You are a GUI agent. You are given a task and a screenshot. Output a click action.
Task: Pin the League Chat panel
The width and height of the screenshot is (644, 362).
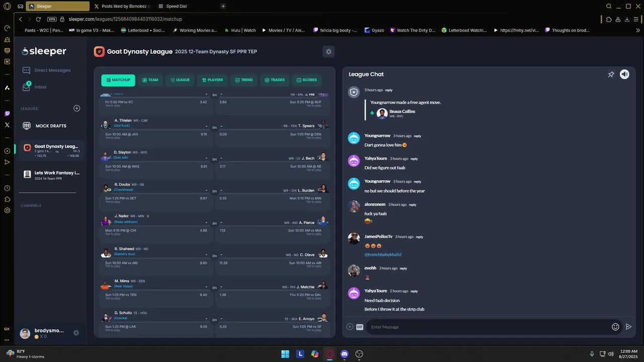coord(611,74)
